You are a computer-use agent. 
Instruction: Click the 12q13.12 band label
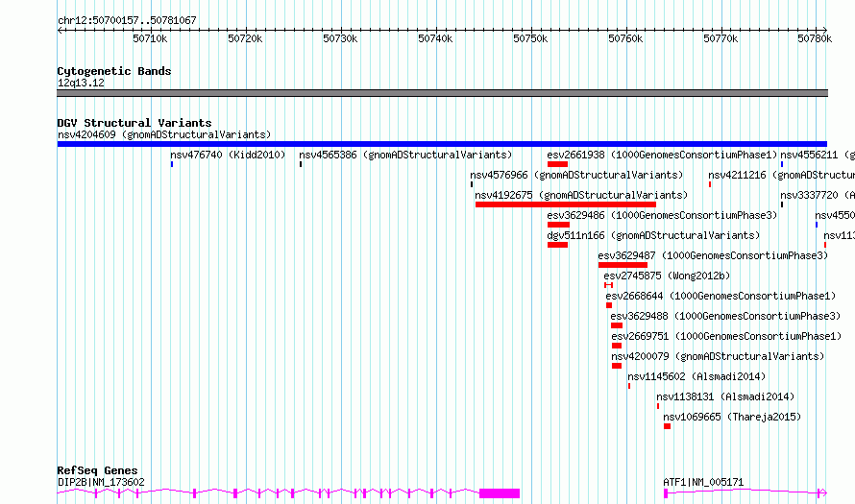[81, 83]
